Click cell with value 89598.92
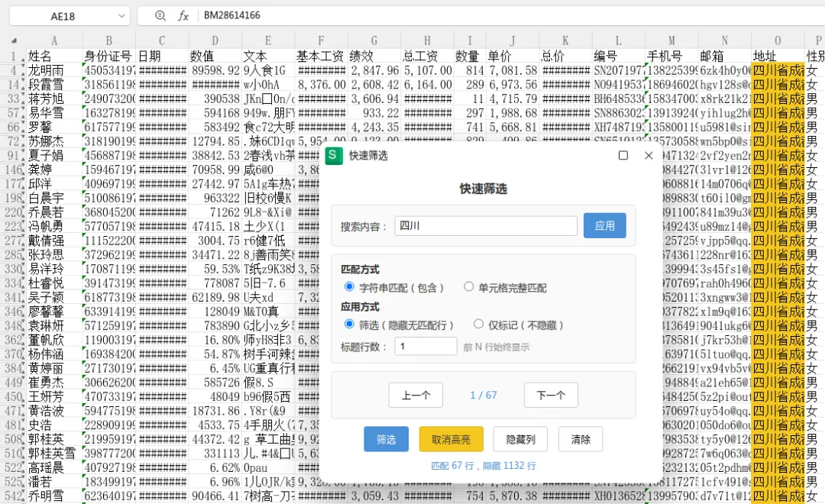Image resolution: width=825 pixels, height=504 pixels. (x=215, y=70)
